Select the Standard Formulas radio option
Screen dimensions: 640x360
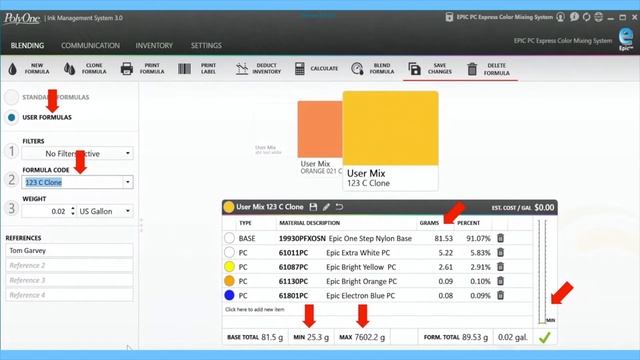(x=11, y=97)
